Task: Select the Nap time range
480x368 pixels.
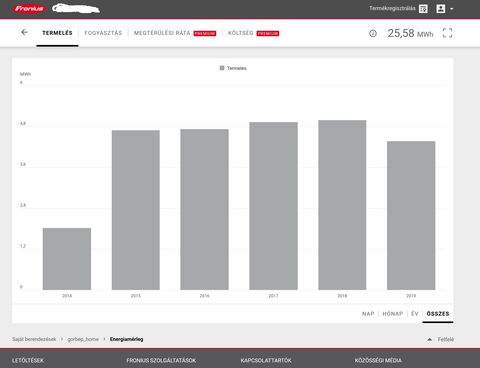Action: [x=368, y=314]
